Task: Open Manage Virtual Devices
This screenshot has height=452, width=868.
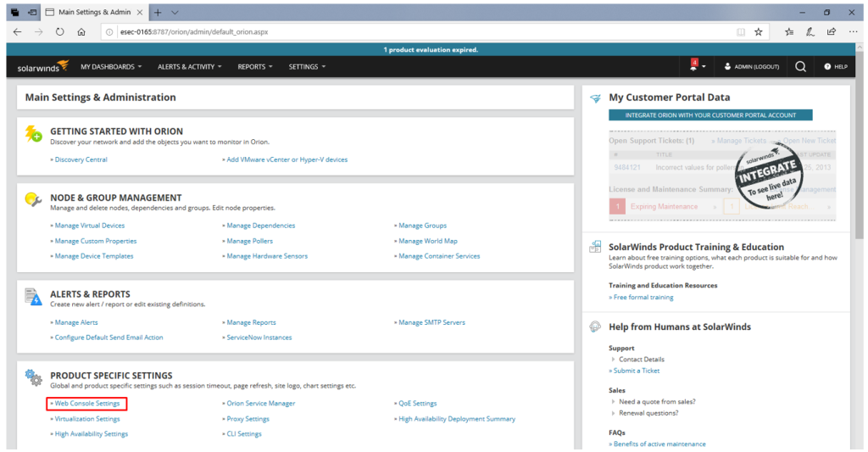Action: (x=90, y=226)
